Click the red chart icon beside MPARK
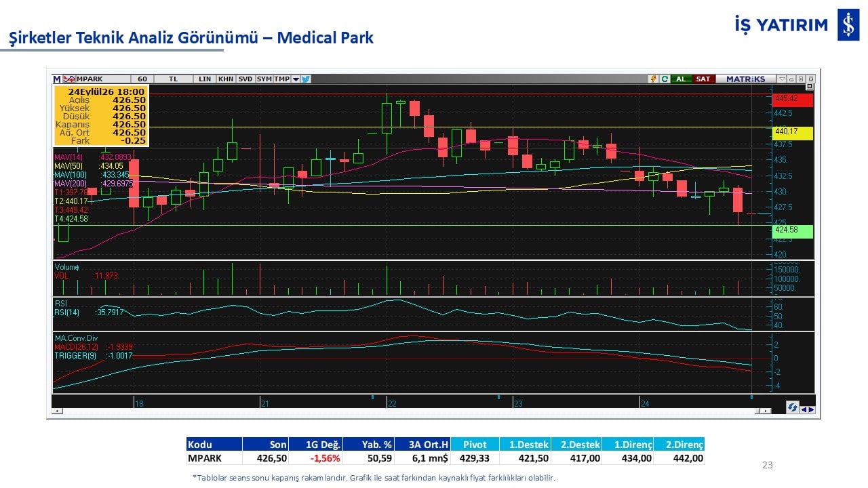Viewport: 868px width, 488px height. (x=69, y=79)
